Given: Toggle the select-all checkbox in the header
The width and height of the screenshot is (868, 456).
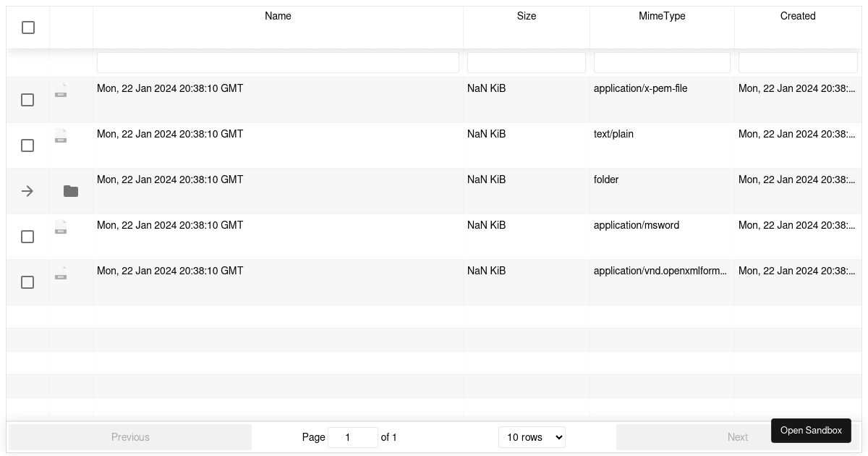Looking at the screenshot, I should click(x=27, y=28).
